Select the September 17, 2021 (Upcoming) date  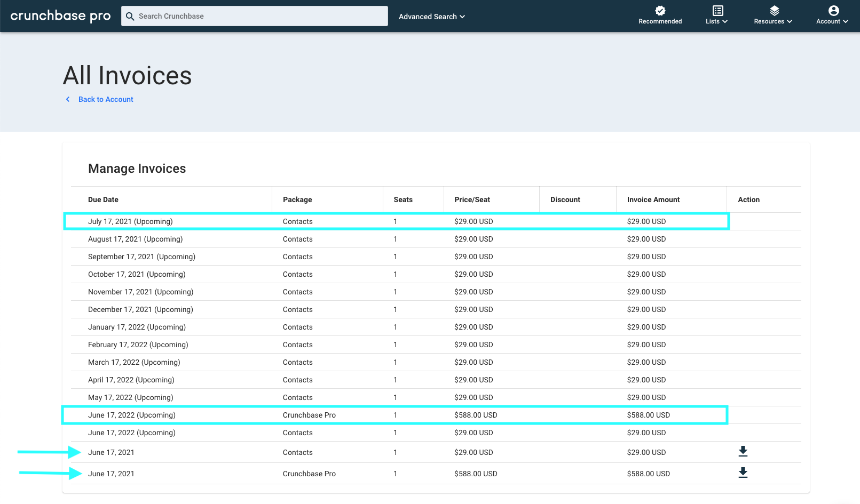point(141,257)
